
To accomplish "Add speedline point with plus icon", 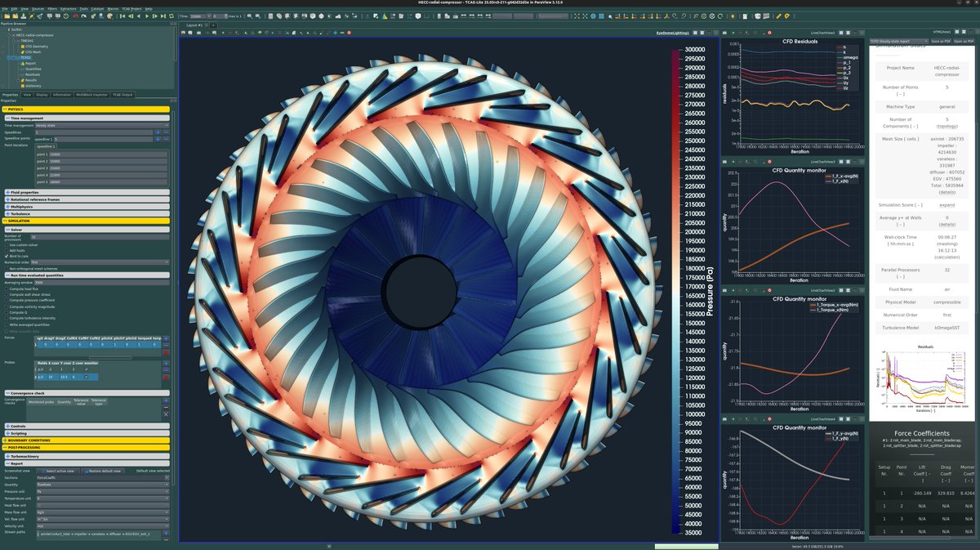I will click(158, 139).
